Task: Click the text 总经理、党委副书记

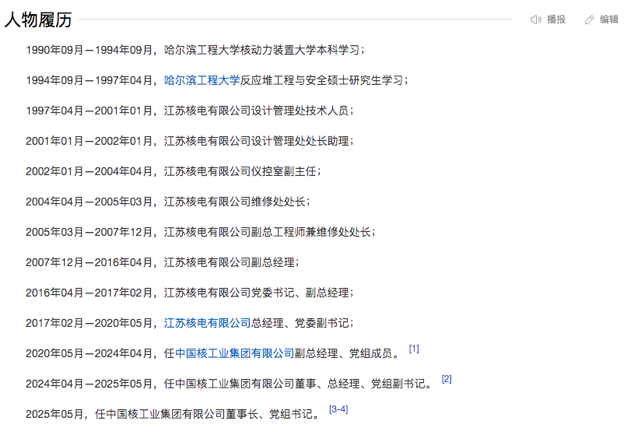Action: coord(300,323)
